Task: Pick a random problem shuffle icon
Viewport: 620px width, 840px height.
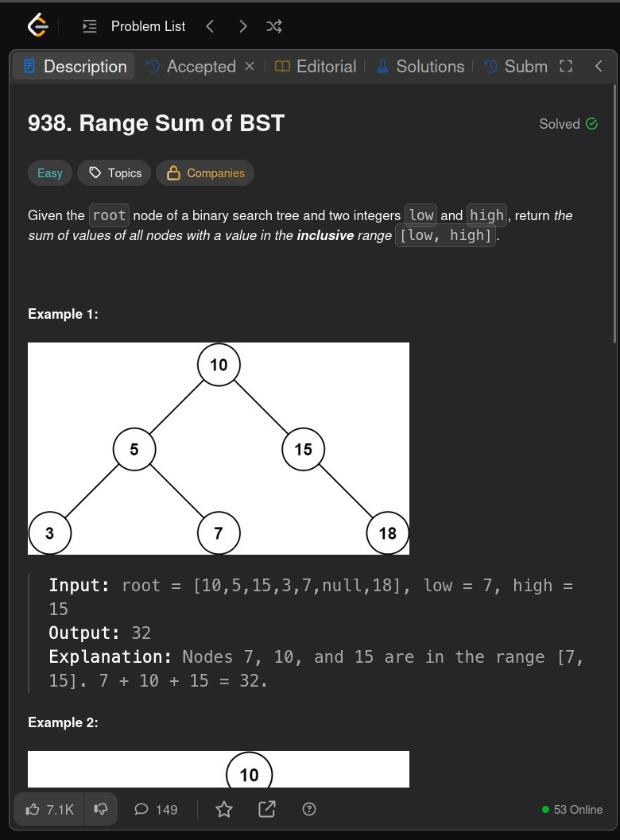Action: (x=274, y=26)
